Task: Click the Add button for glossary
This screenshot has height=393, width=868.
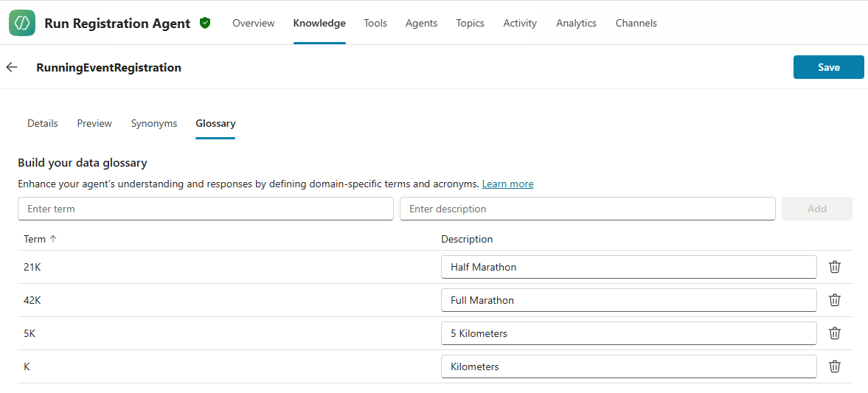Action: (x=816, y=209)
